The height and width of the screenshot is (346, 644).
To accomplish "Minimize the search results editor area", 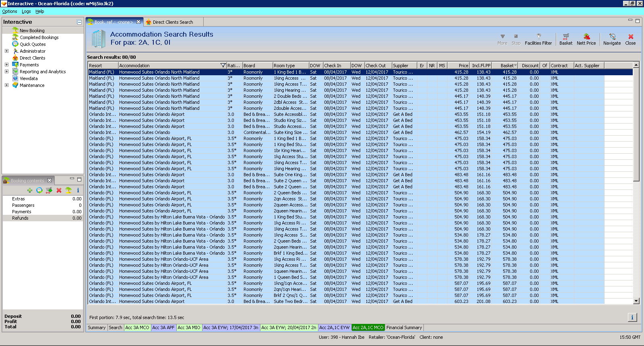I will pos(630,20).
